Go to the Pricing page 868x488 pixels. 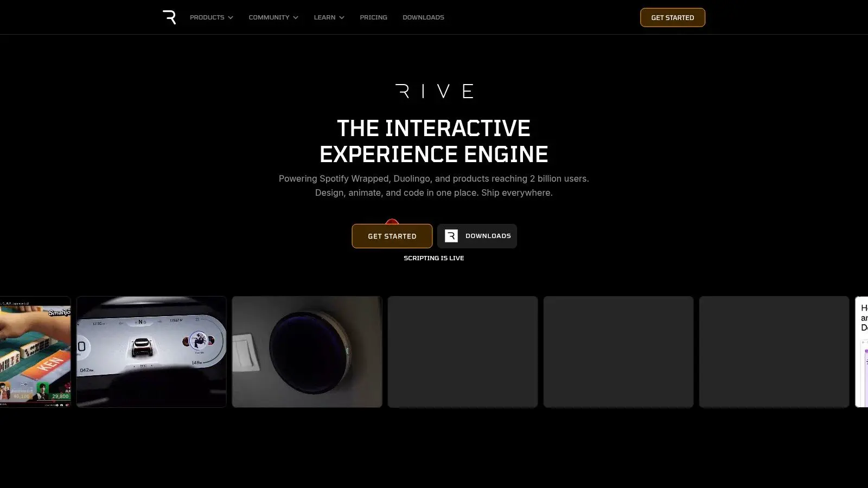pos(374,17)
